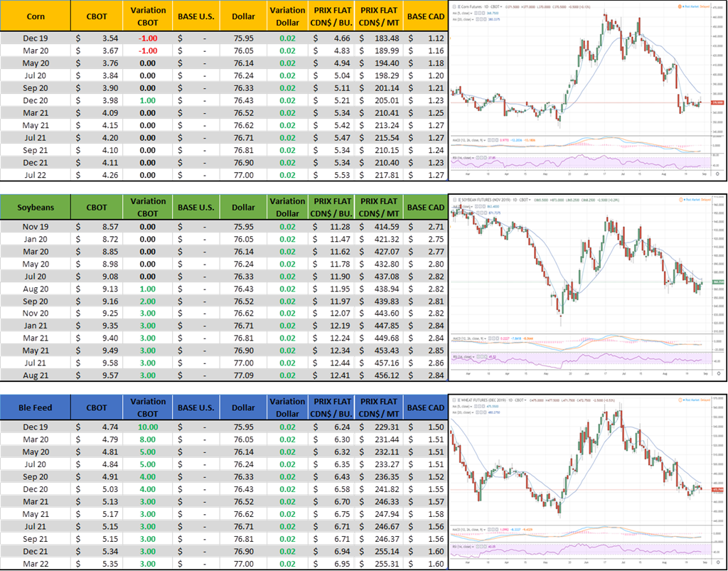The image size is (728, 571).
Task: Click Post Market status icon on Soybean chart
Action: [684, 198]
